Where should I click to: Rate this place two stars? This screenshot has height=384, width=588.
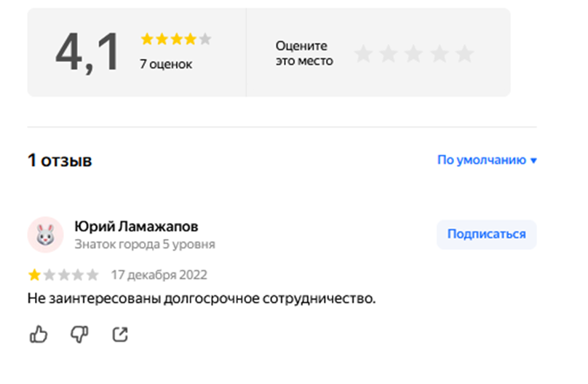pyautogui.click(x=389, y=53)
